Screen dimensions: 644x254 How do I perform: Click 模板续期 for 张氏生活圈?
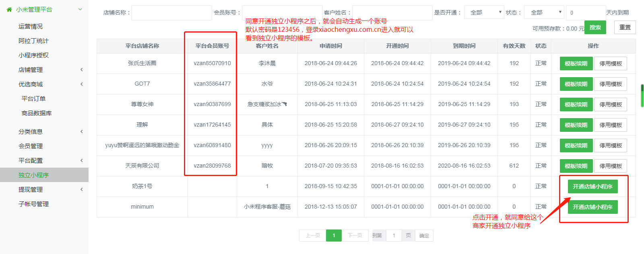click(x=576, y=63)
